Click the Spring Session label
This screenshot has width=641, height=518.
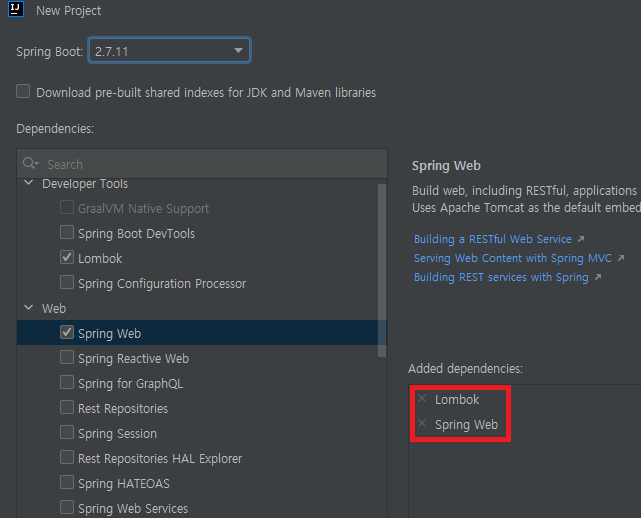(x=117, y=434)
